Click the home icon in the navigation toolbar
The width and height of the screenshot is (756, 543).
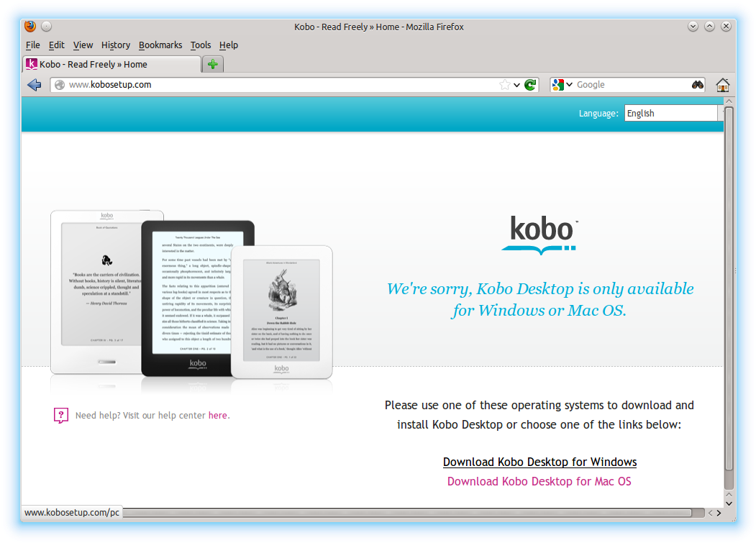tap(722, 84)
